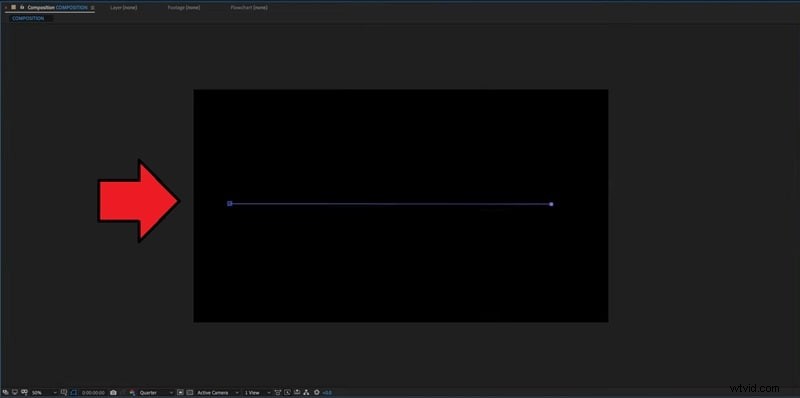Open Show Channel color management icon
The height and width of the screenshot is (398, 800).
pos(132,392)
